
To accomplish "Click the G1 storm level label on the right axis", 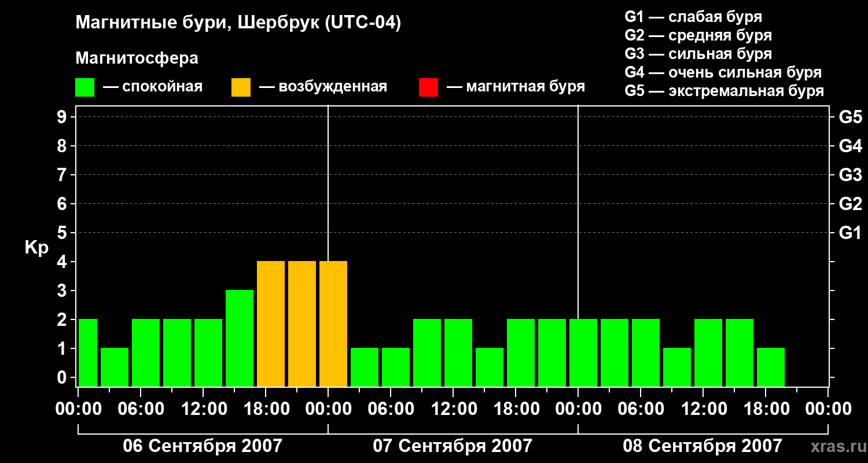I will (x=850, y=233).
